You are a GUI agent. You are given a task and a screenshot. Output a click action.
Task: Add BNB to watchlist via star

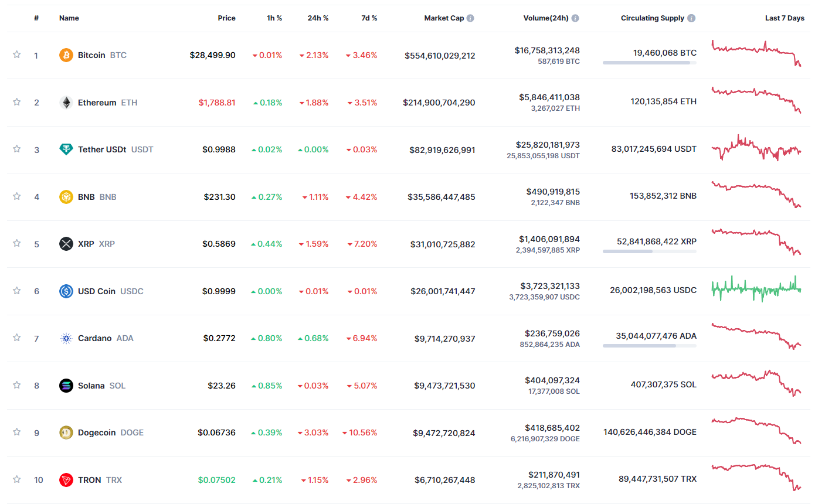17,196
